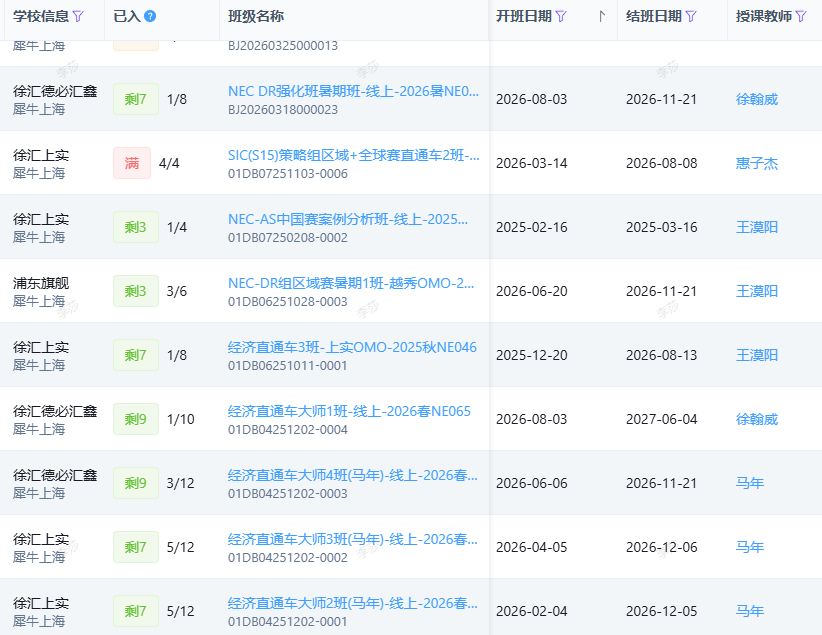Open 经济直通车大师2班(马年) class link

(x=353, y=603)
